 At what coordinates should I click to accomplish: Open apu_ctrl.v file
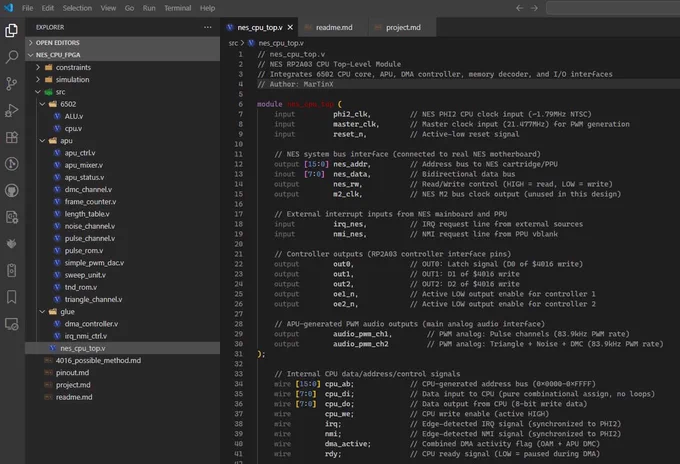(122, 153)
